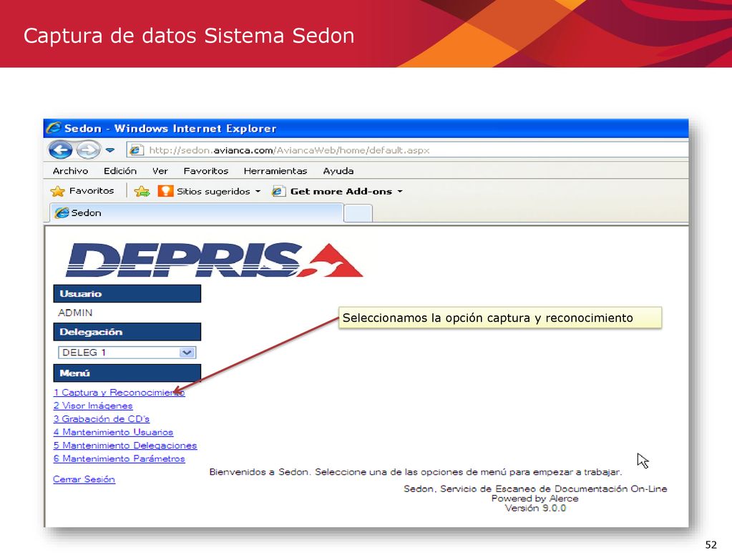The image size is (732, 560).
Task: Open 3 Grabación de CD's link
Action: (x=102, y=418)
